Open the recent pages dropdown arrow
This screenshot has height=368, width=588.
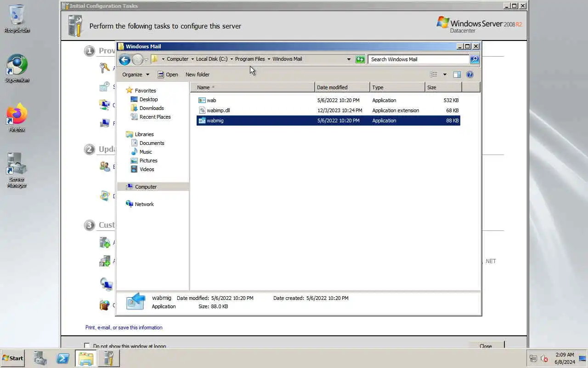click(147, 60)
